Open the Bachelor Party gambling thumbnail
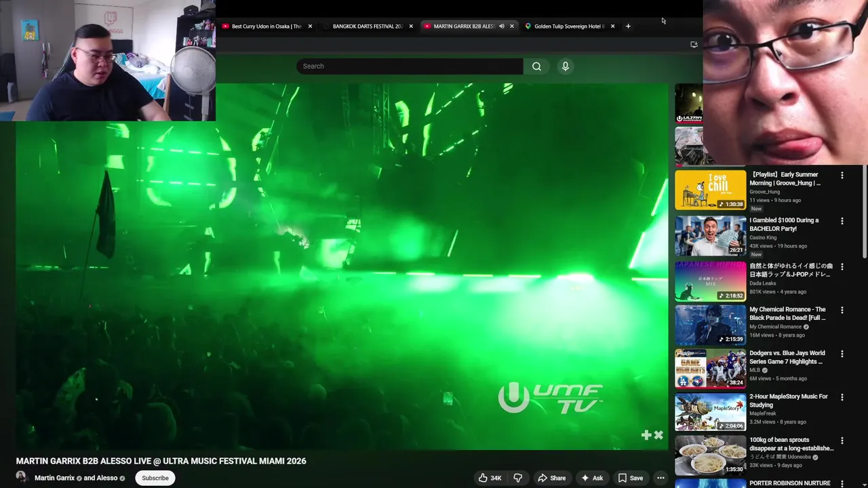 pyautogui.click(x=710, y=236)
